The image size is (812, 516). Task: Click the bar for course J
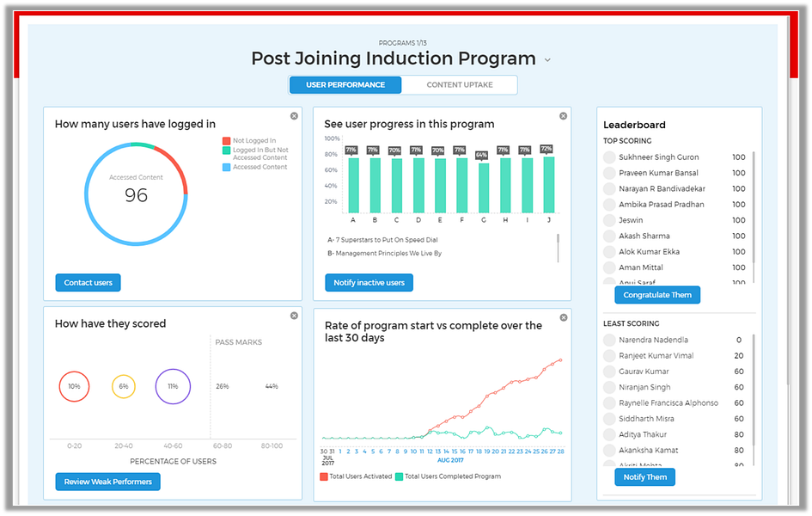[x=549, y=185]
